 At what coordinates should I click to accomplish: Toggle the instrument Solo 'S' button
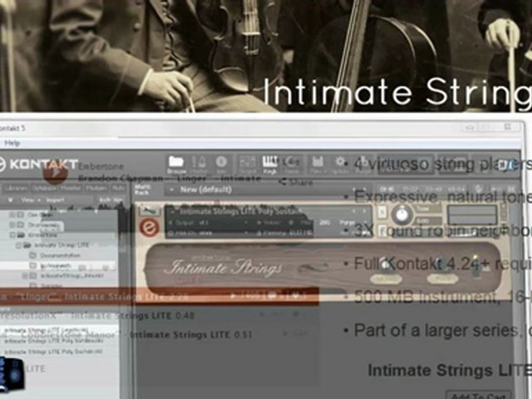tap(382, 212)
